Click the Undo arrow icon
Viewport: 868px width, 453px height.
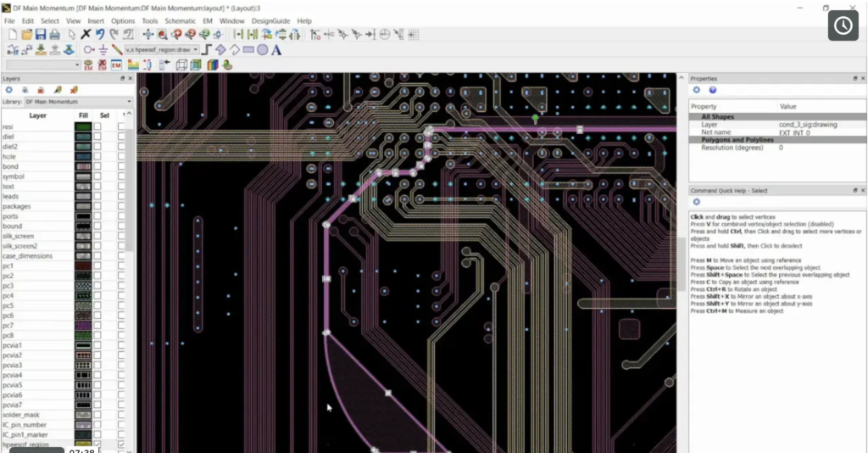[x=100, y=35]
